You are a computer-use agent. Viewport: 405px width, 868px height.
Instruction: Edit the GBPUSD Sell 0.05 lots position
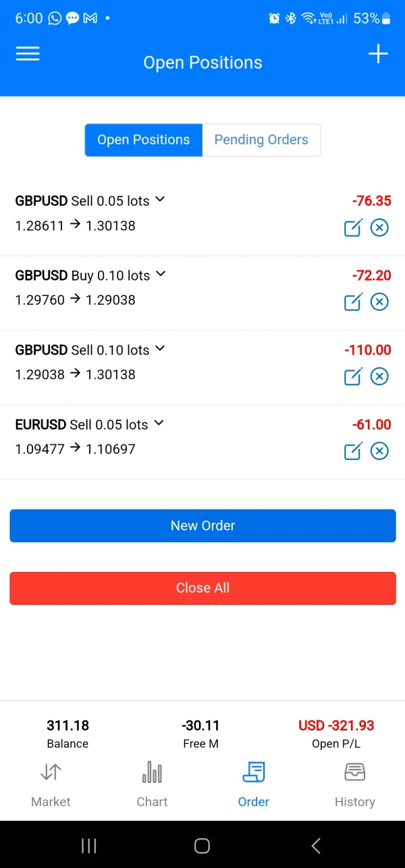pyautogui.click(x=353, y=227)
